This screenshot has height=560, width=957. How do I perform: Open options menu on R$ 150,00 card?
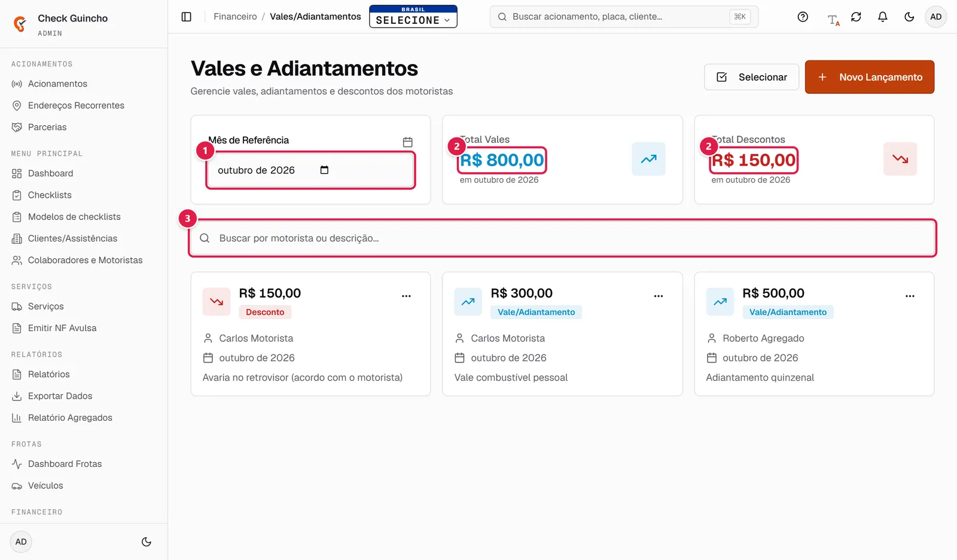click(x=406, y=296)
